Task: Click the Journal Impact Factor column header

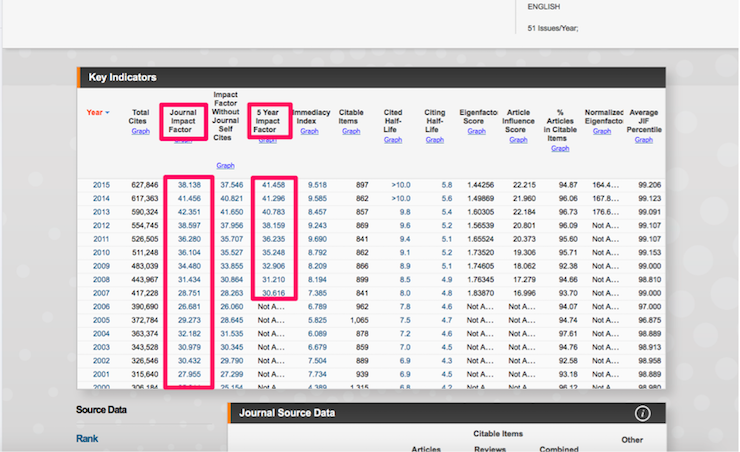Action: (183, 121)
